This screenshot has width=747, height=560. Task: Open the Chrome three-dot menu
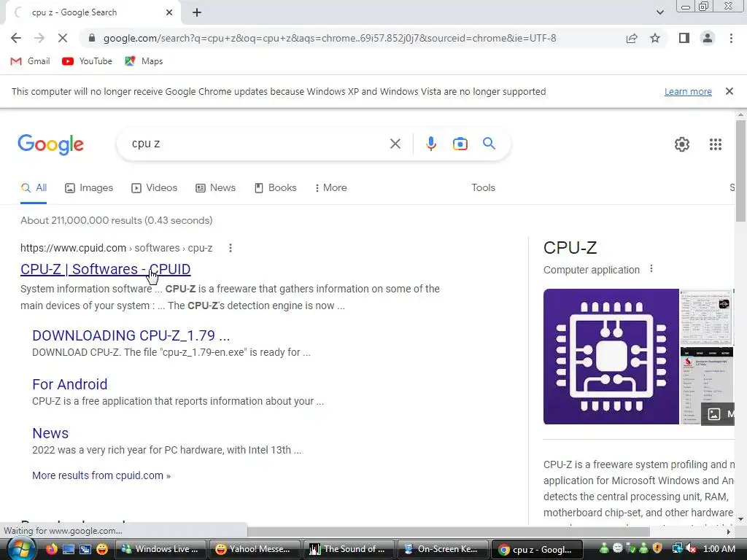point(731,38)
